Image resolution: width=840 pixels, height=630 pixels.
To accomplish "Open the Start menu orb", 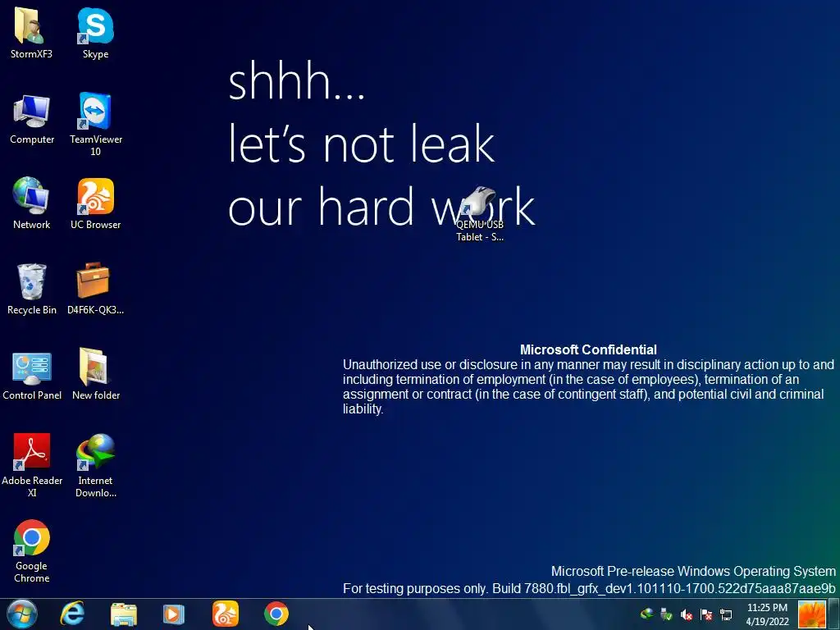I will 22,614.
